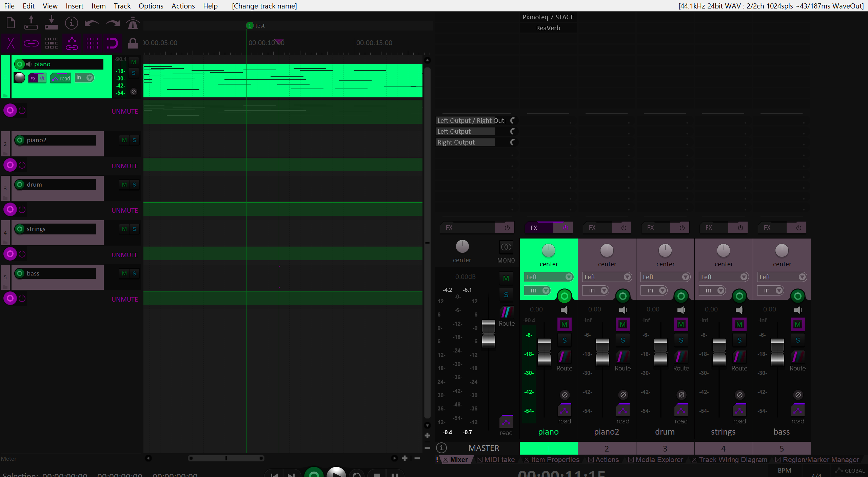The height and width of the screenshot is (477, 868).
Task: Click the ReaVerb FX entry
Action: (x=548, y=28)
